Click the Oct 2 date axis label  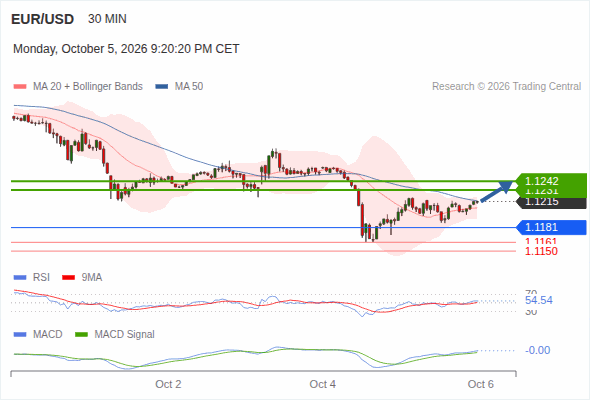pyautogui.click(x=168, y=384)
